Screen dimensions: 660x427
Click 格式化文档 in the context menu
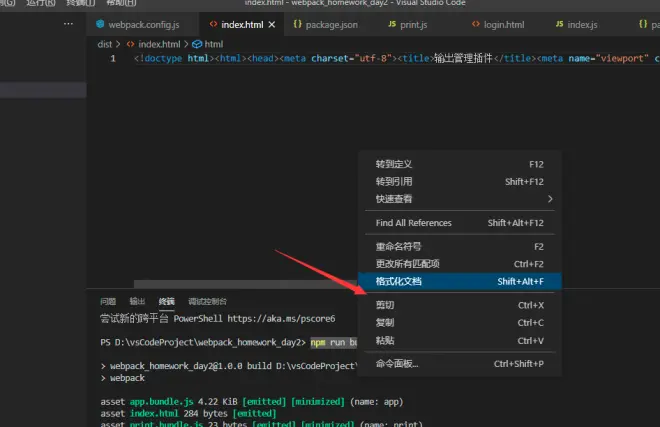460,281
